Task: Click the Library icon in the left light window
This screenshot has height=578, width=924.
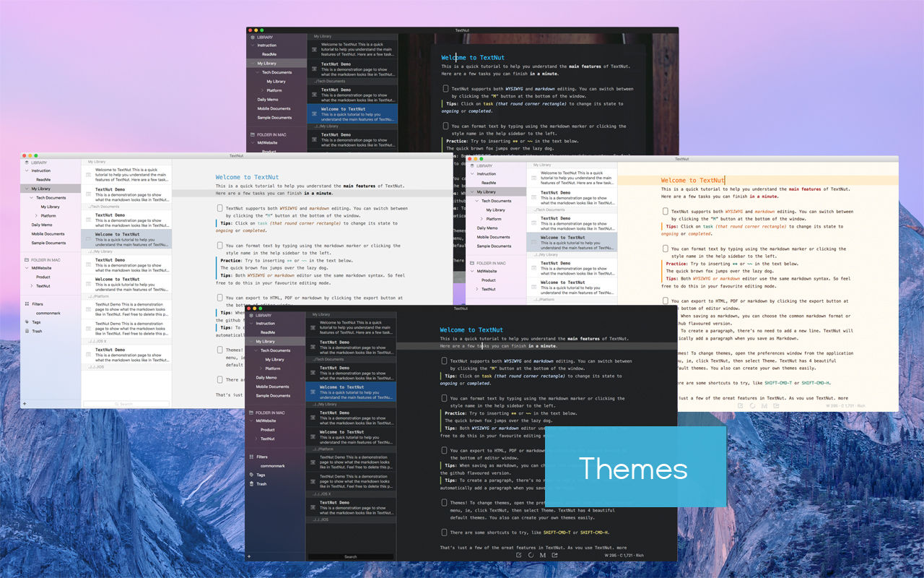Action: point(27,163)
